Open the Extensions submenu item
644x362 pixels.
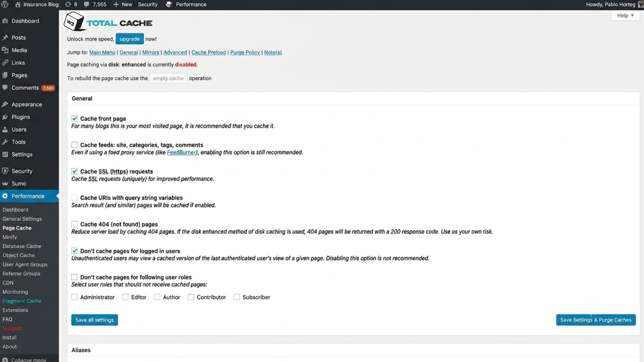[x=15, y=310]
